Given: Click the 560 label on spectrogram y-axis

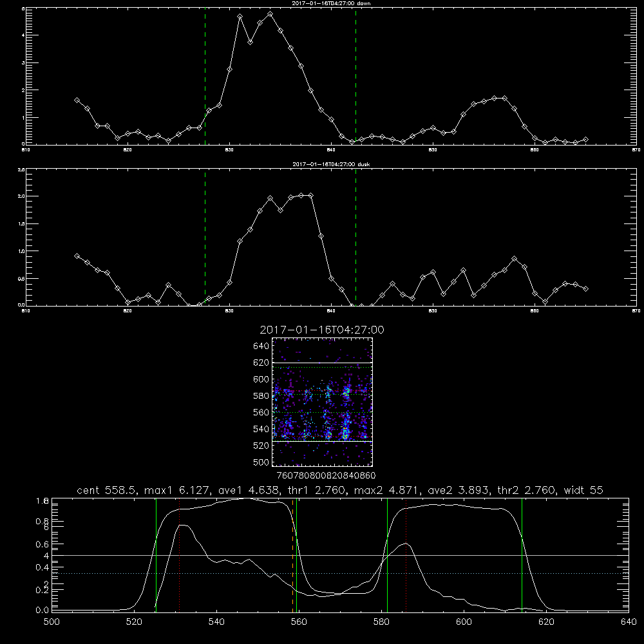Looking at the screenshot, I should (261, 412).
